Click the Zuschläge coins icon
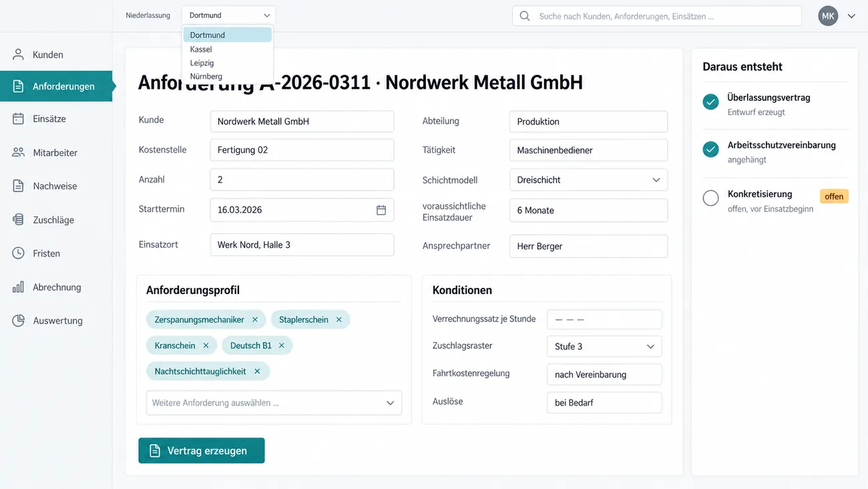The height and width of the screenshot is (489, 868). click(19, 219)
